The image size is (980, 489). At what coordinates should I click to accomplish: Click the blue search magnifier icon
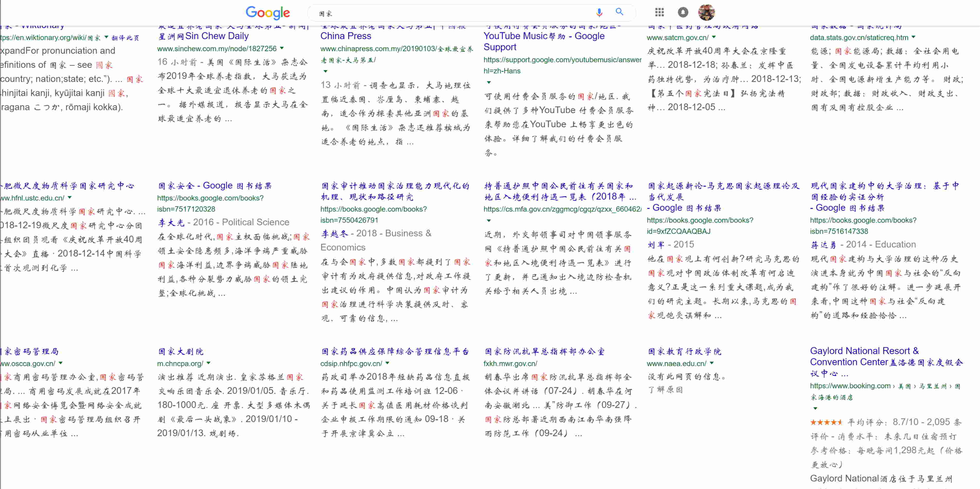pyautogui.click(x=619, y=12)
